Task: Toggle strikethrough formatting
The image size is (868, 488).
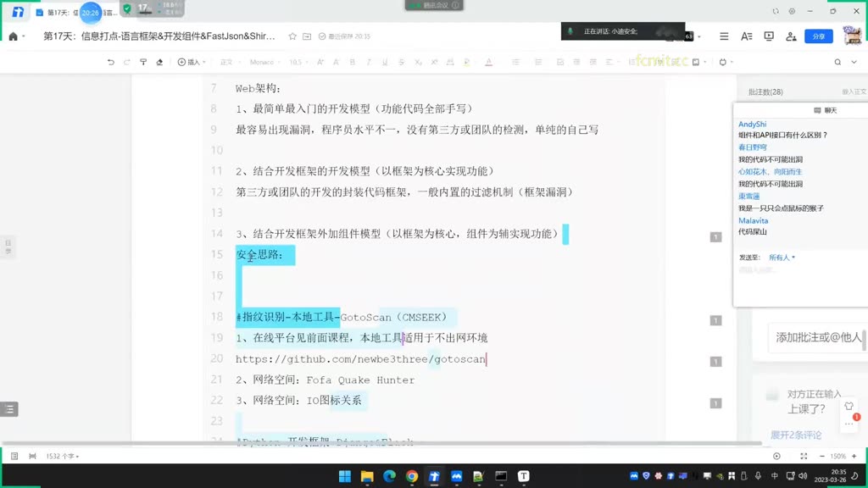Action: pos(401,62)
